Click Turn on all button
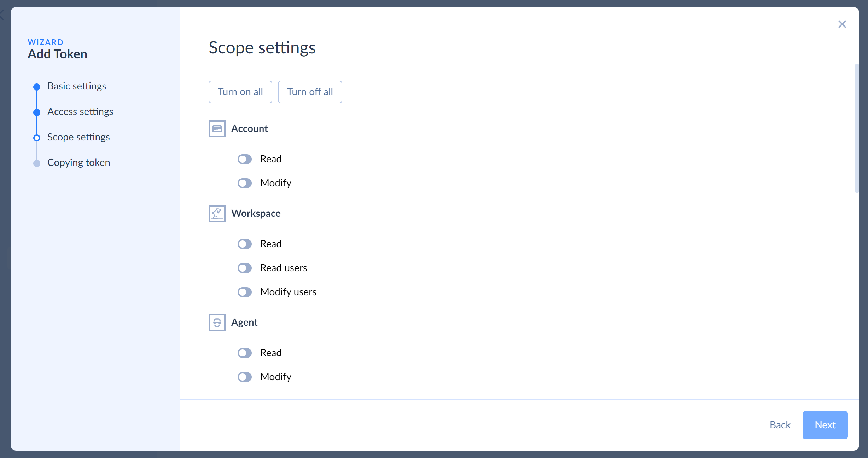The image size is (868, 458). pos(240,92)
